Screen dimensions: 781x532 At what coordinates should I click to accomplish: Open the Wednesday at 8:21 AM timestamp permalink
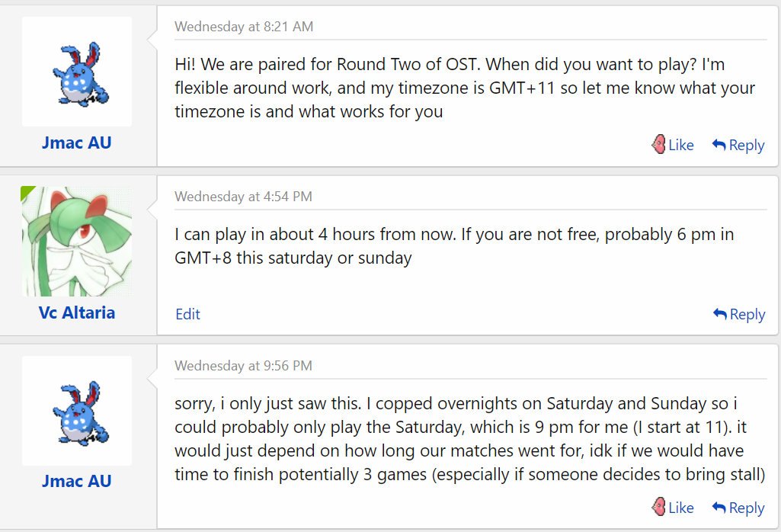[244, 27]
